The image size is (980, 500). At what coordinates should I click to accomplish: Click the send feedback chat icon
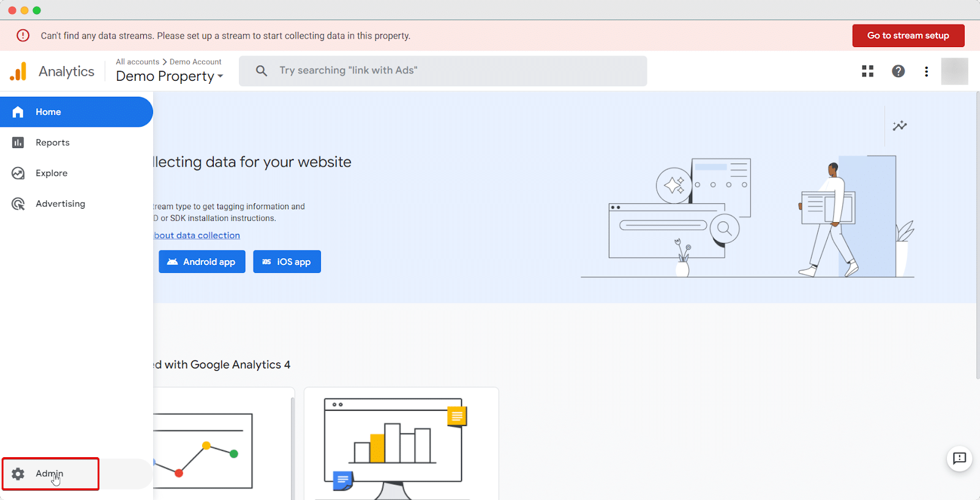point(959,458)
